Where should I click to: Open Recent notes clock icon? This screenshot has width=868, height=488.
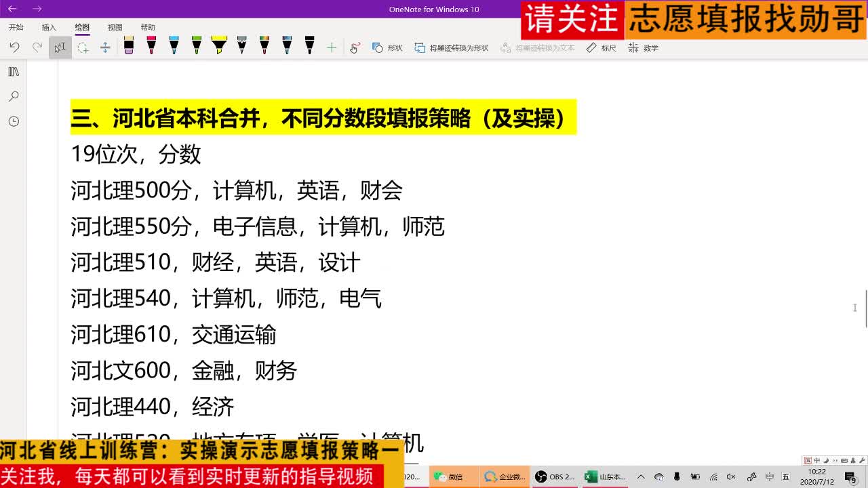click(x=14, y=121)
